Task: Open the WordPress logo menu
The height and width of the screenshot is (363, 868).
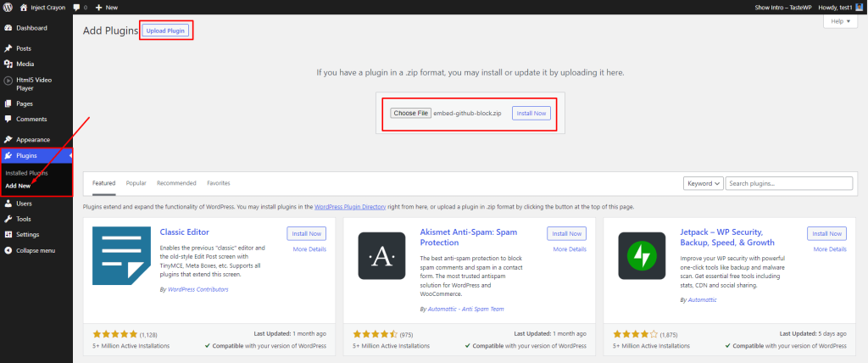Action: point(8,8)
